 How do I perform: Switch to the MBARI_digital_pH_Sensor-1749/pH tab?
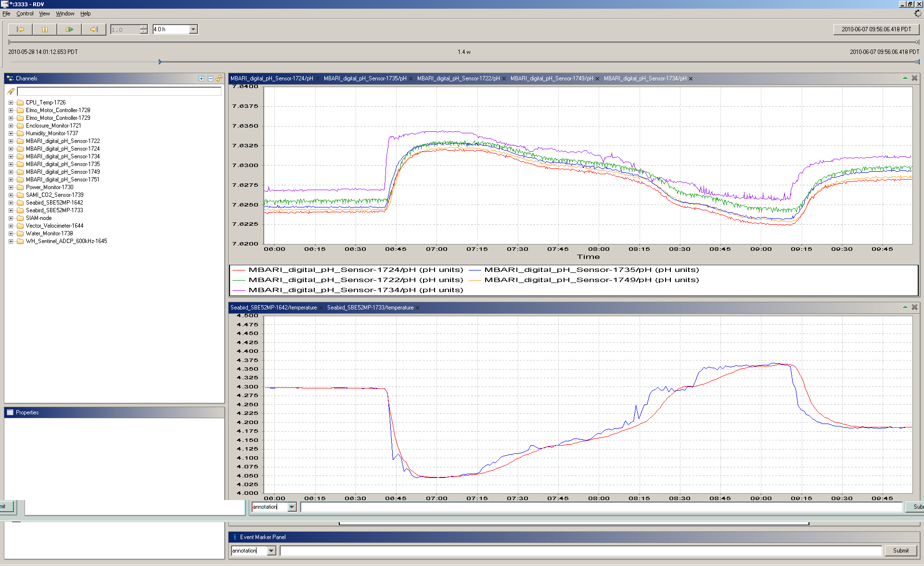552,78
